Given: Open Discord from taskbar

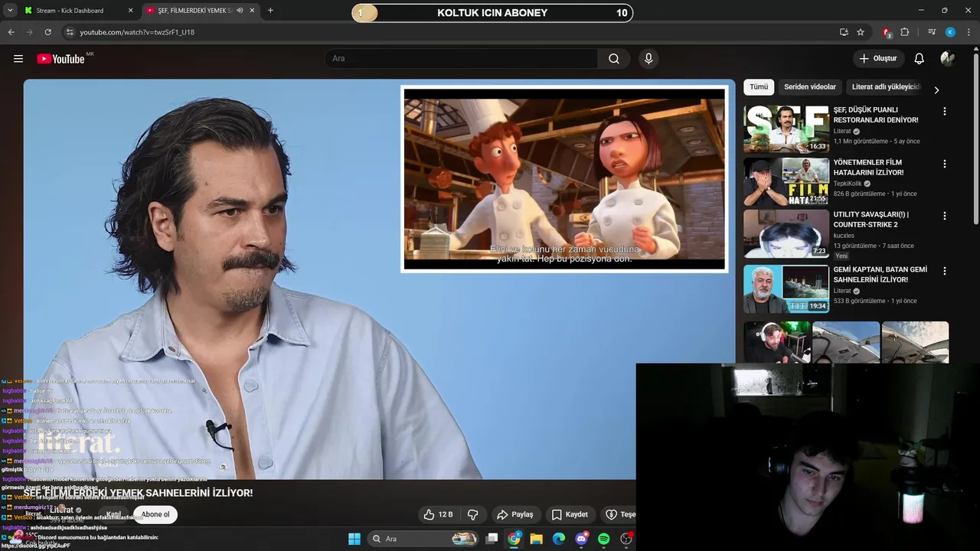Looking at the screenshot, I should 581,539.
